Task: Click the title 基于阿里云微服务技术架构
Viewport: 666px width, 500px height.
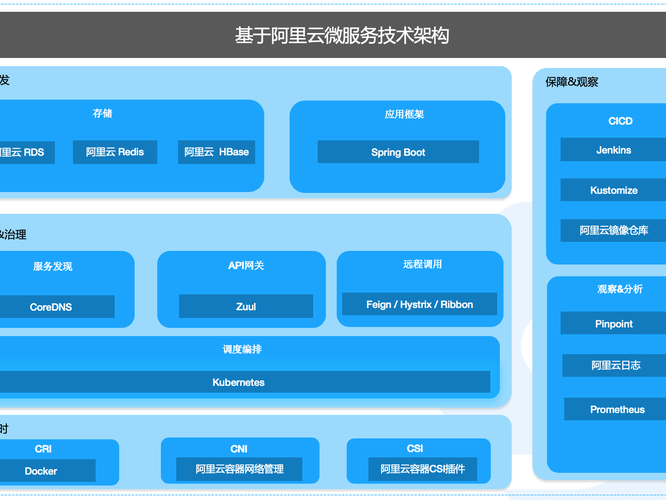Action: click(x=342, y=35)
